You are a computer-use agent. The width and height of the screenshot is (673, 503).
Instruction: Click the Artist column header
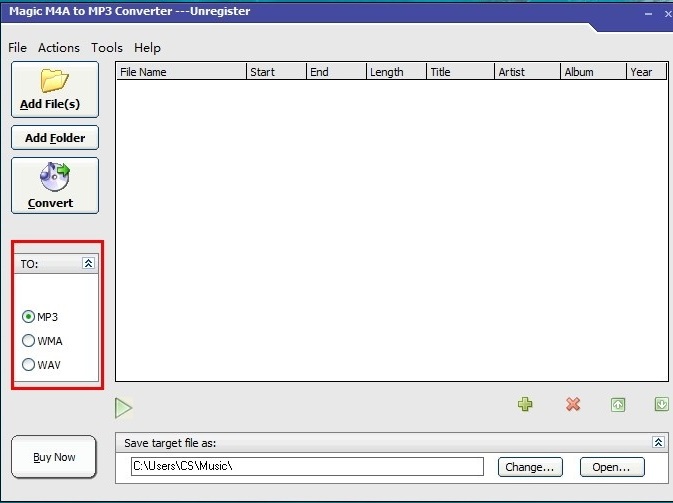(x=528, y=72)
